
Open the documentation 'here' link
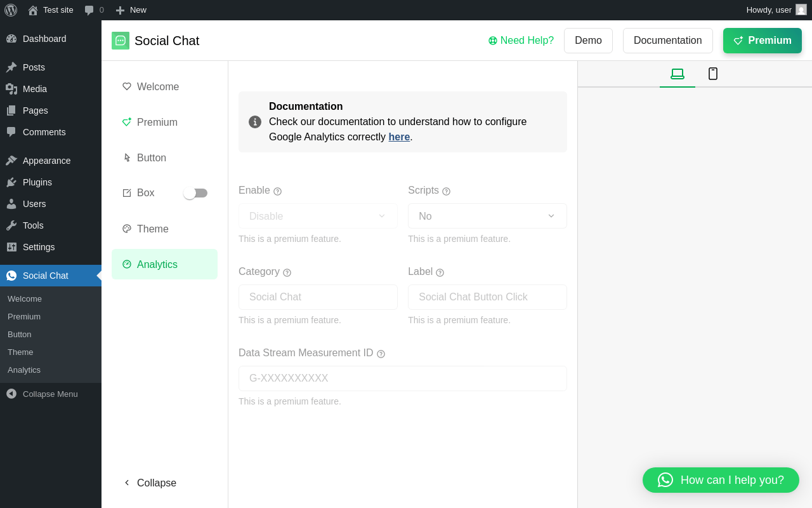click(x=399, y=137)
